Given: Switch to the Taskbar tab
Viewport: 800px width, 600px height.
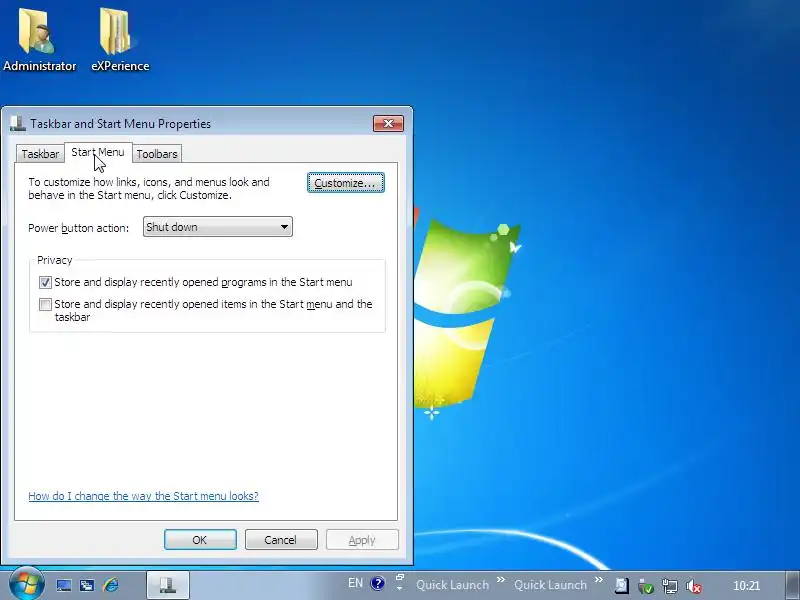Looking at the screenshot, I should (40, 154).
